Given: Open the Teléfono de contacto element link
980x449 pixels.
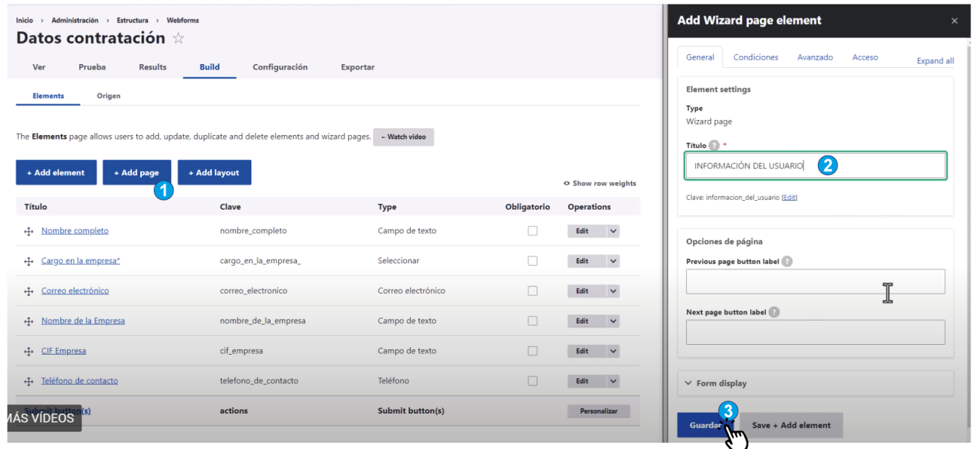Looking at the screenshot, I should click(x=79, y=381).
